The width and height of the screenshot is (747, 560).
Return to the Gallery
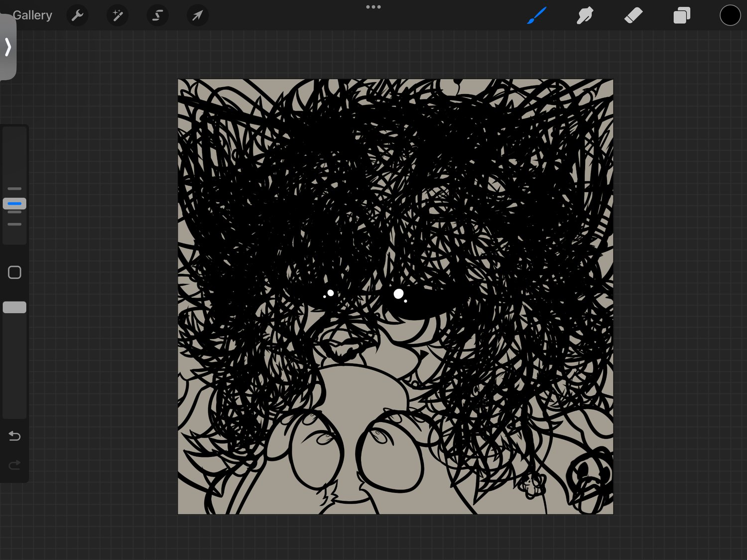[32, 15]
